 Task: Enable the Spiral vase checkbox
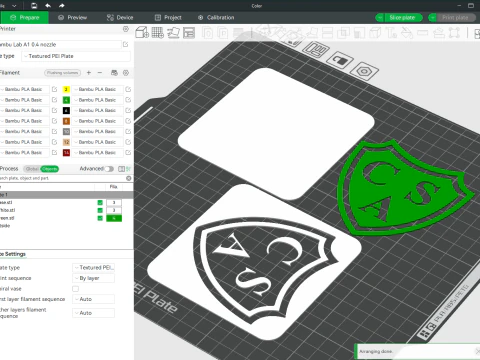point(76,289)
